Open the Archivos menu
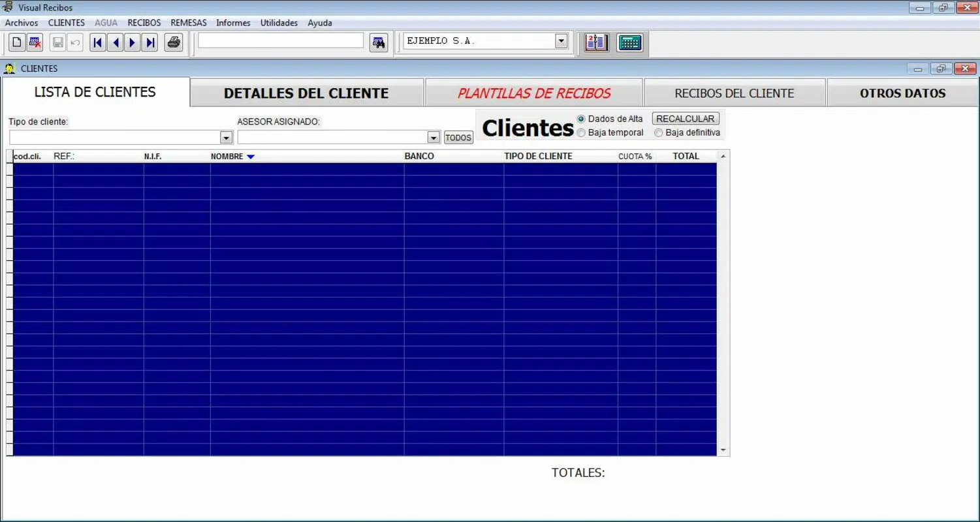The image size is (980, 522). tap(22, 23)
